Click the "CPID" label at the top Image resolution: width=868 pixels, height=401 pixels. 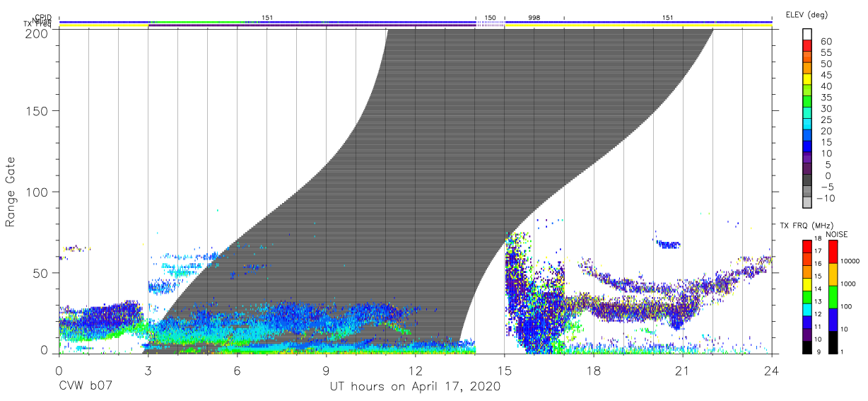click(x=44, y=17)
